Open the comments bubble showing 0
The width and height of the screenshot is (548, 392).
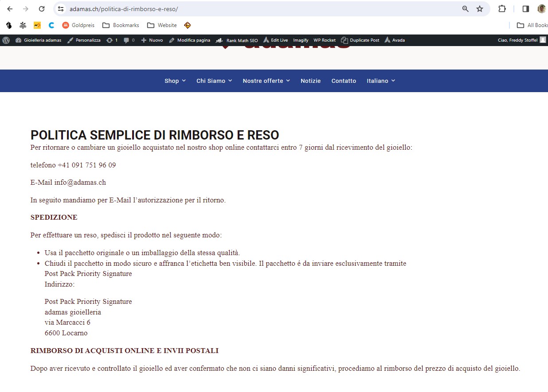(x=129, y=40)
